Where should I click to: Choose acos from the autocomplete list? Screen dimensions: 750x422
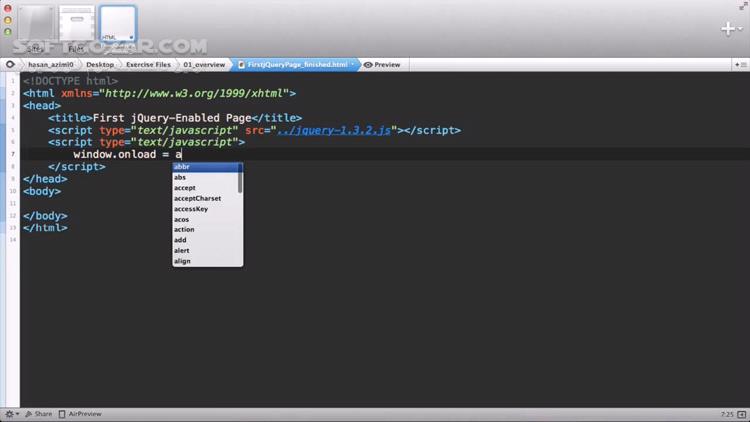coord(205,219)
